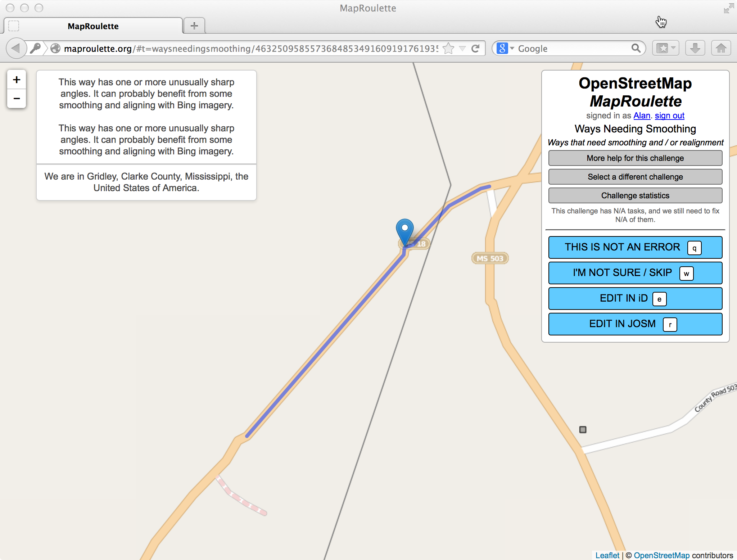Screen dimensions: 737x560
Task: Click the search magnifier icon
Action: (636, 48)
